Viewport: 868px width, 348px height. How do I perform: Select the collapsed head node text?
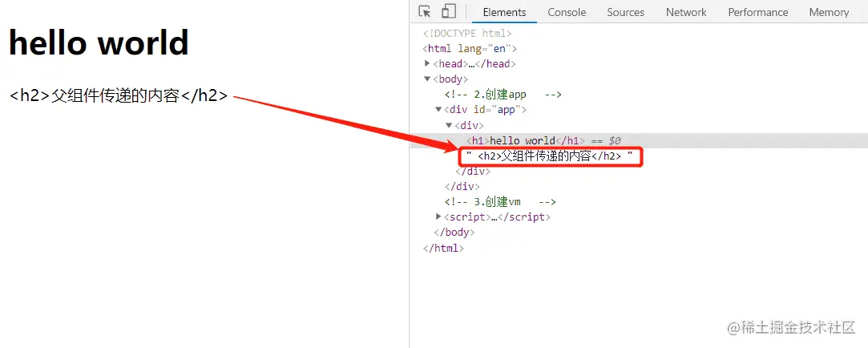[474, 63]
